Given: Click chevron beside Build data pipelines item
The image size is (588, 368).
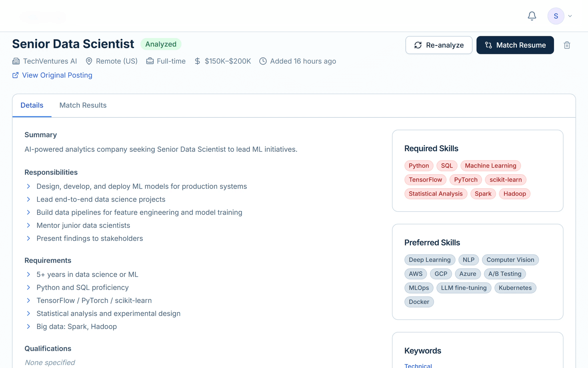Looking at the screenshot, I should tap(28, 212).
